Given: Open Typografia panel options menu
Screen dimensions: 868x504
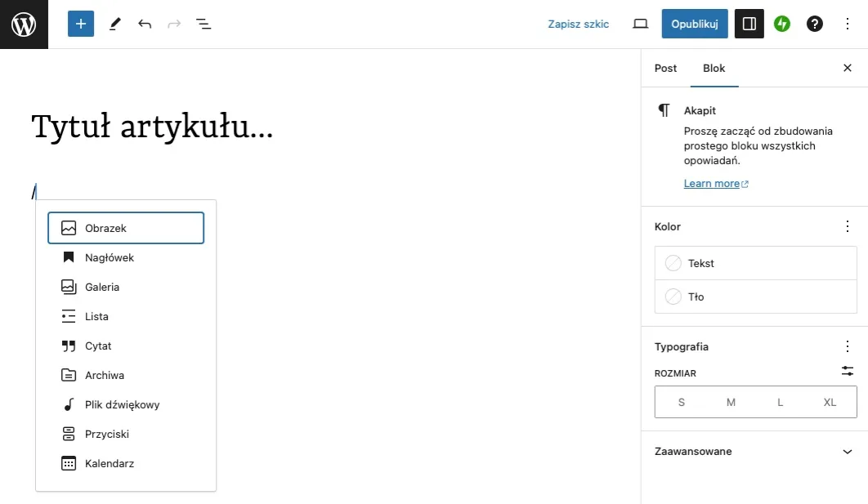Looking at the screenshot, I should tap(847, 346).
